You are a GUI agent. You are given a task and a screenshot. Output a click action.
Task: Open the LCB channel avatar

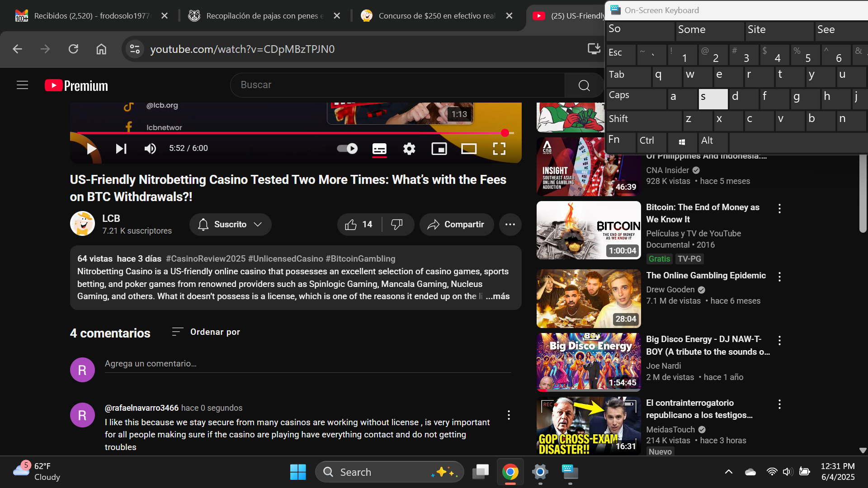coord(82,224)
